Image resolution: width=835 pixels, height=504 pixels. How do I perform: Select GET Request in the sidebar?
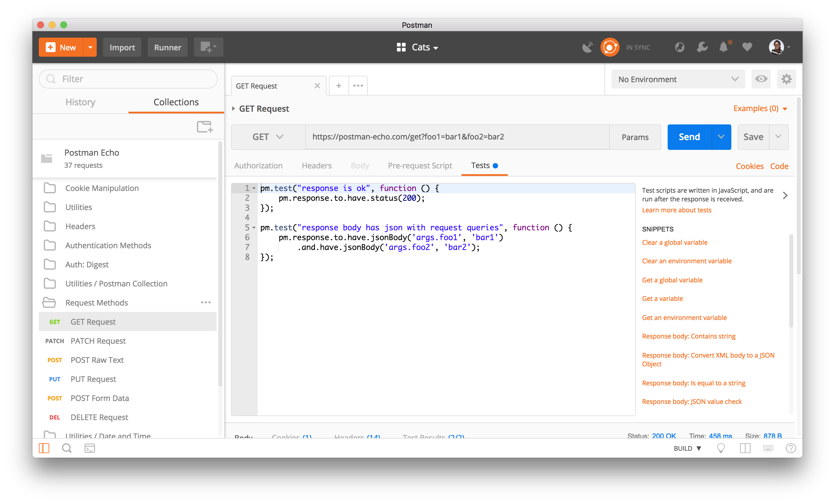click(128, 322)
